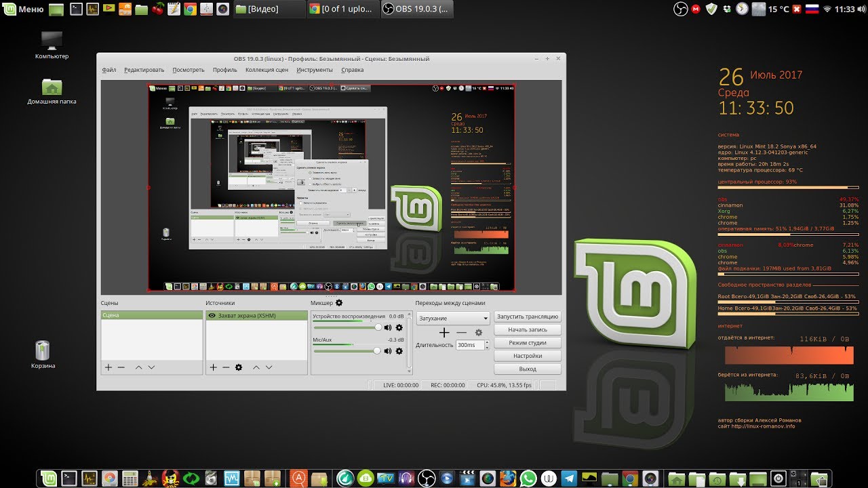Click Запустить трансляцию button
This screenshot has width=868, height=488.
click(x=528, y=317)
